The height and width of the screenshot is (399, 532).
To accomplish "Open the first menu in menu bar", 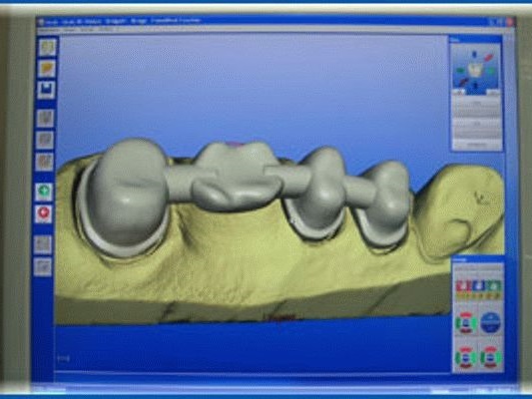I will pyautogui.click(x=49, y=30).
